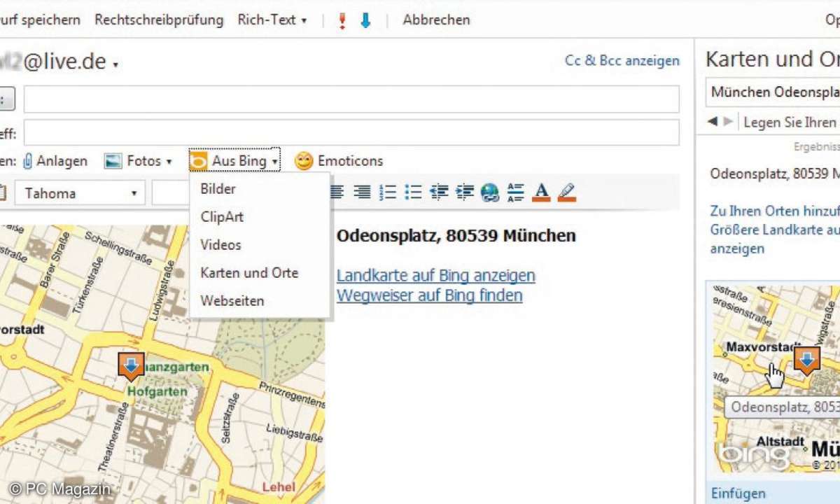Open Wegweiser auf Bing finden link
Image resolution: width=840 pixels, height=504 pixels.
(430, 295)
